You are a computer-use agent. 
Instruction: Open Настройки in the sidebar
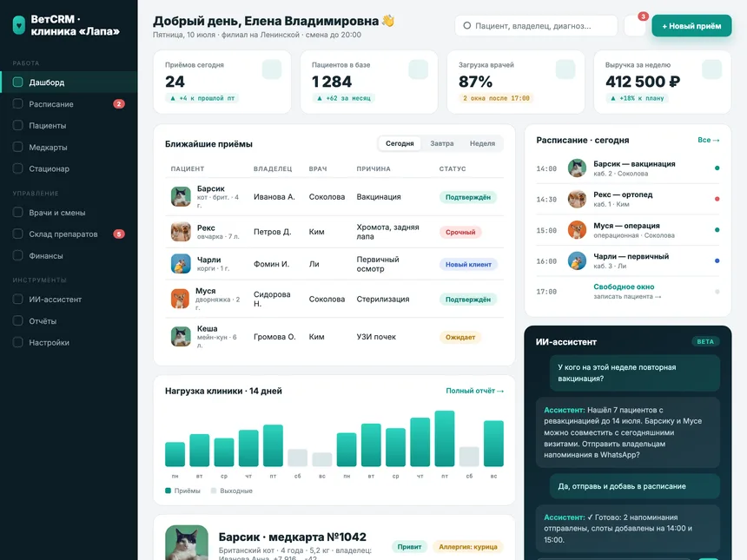(69, 342)
